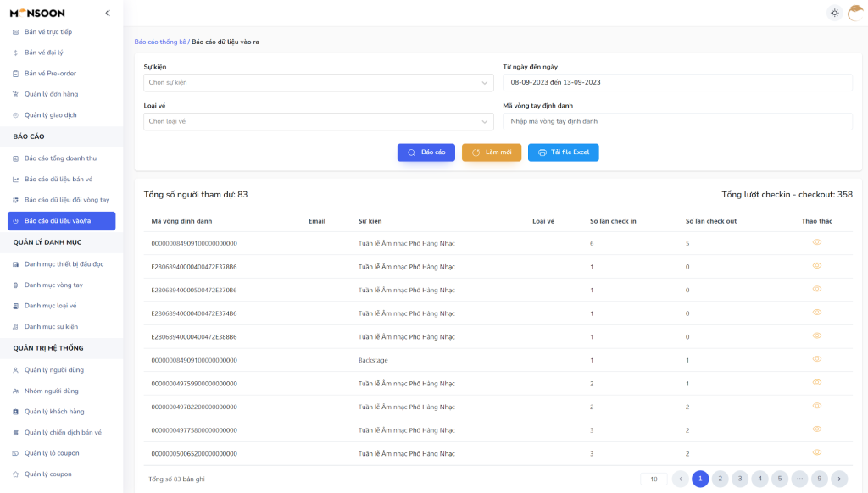View details of the first table row via eye icon
The width and height of the screenshot is (868, 493).
pos(817,242)
